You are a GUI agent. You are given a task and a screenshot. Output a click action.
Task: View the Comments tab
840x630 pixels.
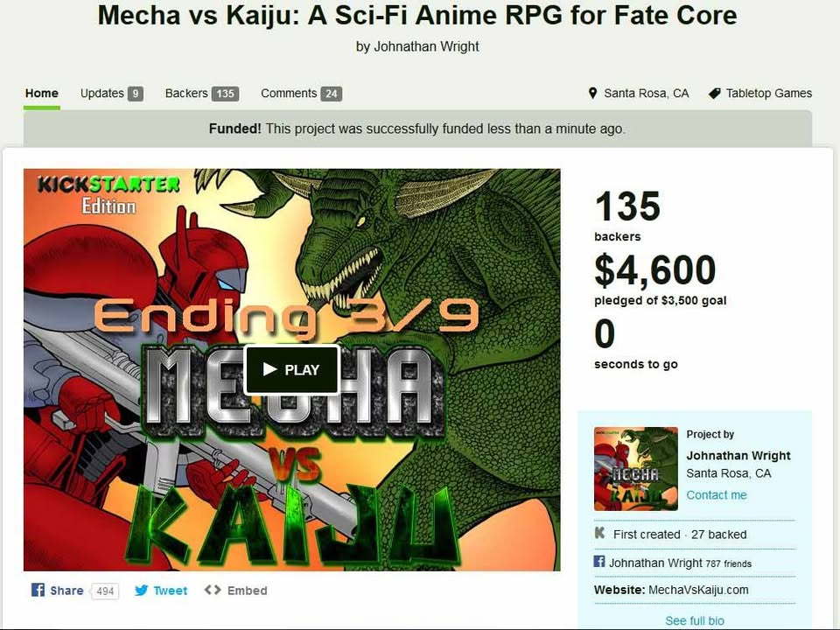pyautogui.click(x=302, y=94)
